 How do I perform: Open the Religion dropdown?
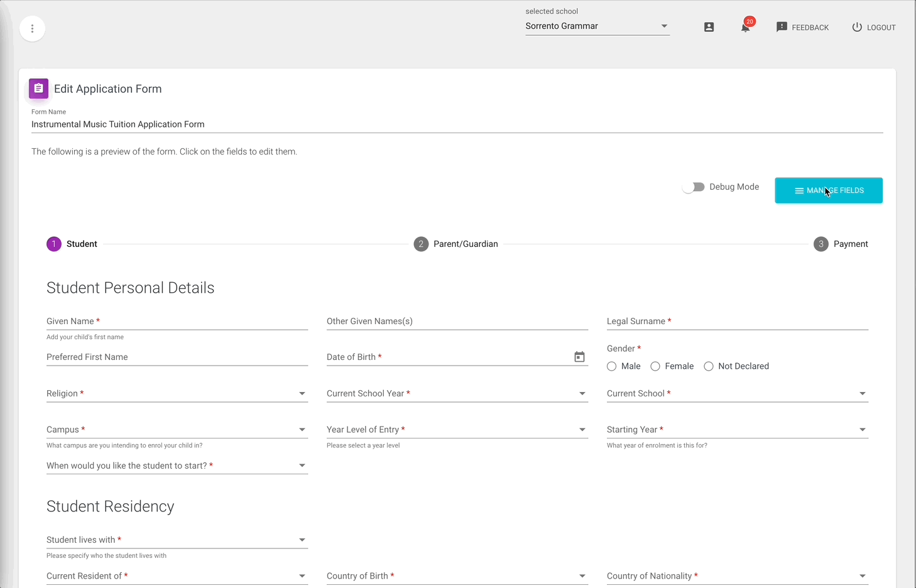[x=302, y=393]
